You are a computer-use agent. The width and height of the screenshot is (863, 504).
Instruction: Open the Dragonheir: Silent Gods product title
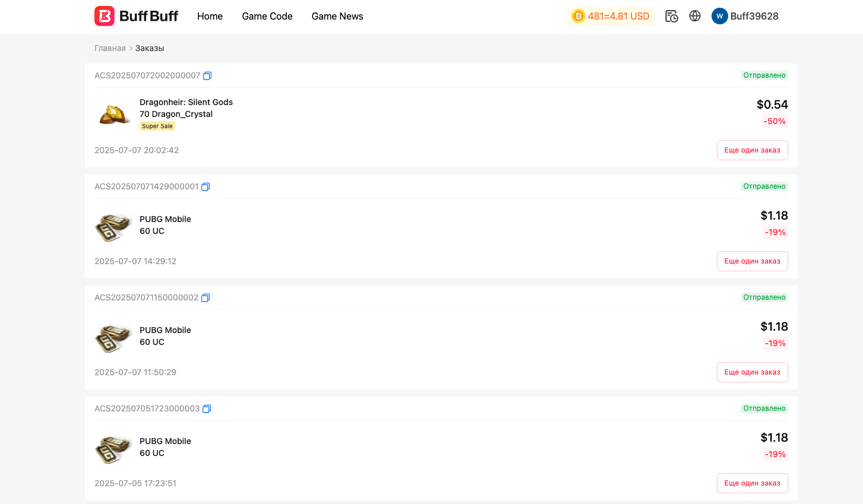[186, 102]
